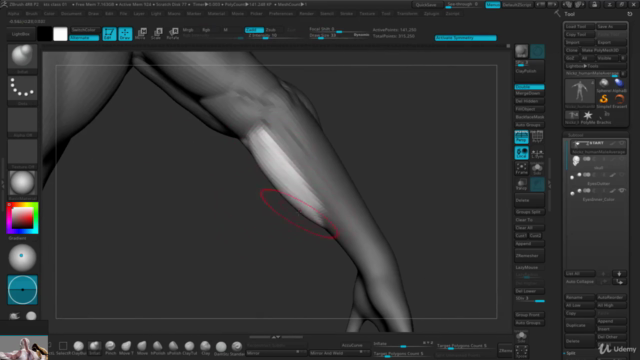Viewport: 640px width, 360px height.
Task: Activate the Scale transform tool
Action: coord(157,33)
